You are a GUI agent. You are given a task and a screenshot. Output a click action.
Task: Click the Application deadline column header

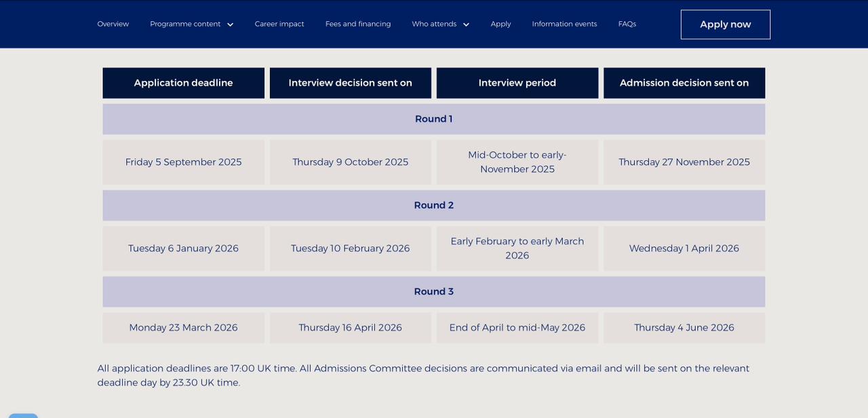click(183, 83)
